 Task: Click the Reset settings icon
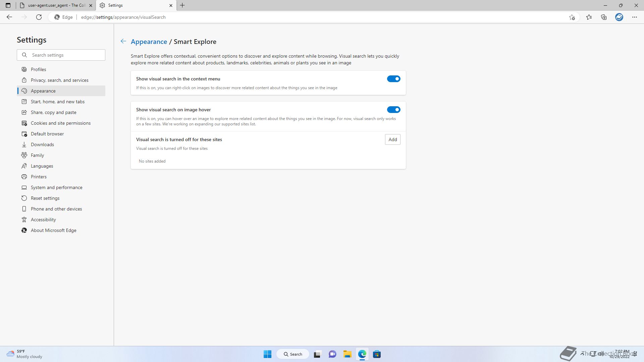click(24, 198)
